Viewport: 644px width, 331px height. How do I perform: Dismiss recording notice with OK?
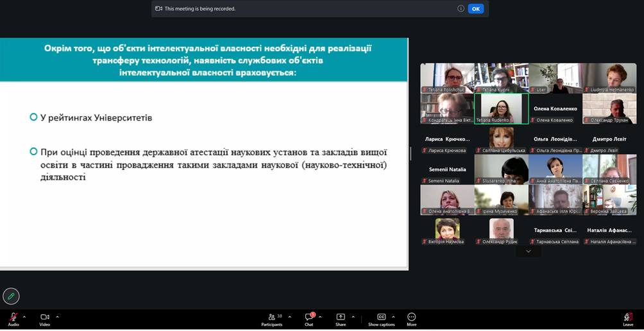475,8
